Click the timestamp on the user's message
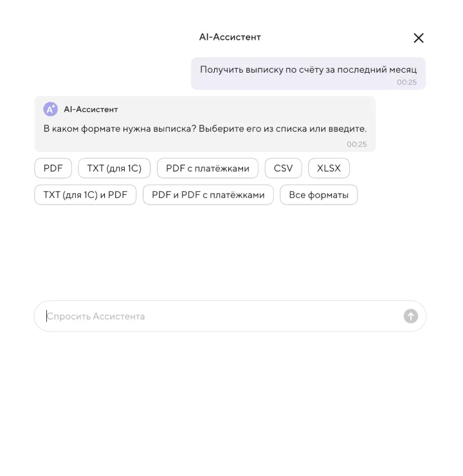This screenshot has width=463, height=476. [406, 82]
